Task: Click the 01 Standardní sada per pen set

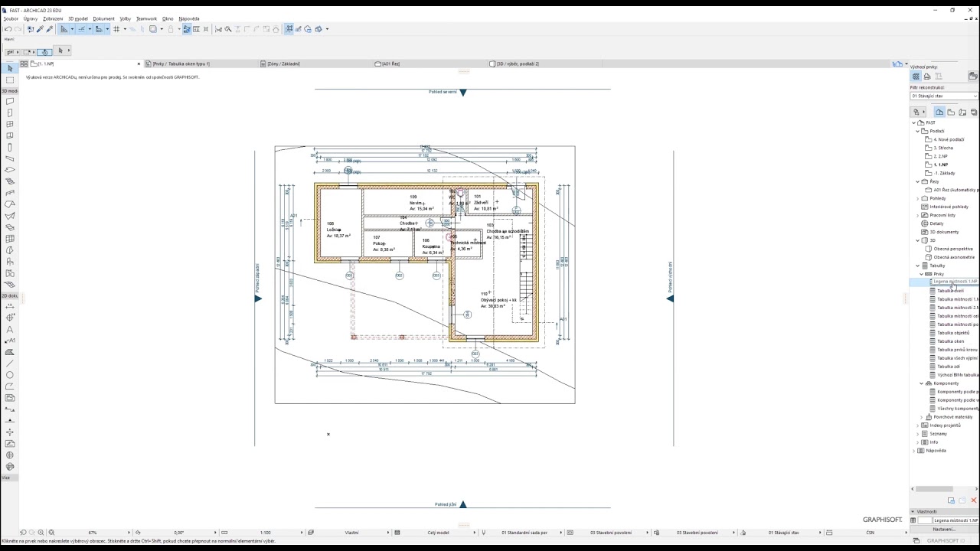Action: click(524, 533)
